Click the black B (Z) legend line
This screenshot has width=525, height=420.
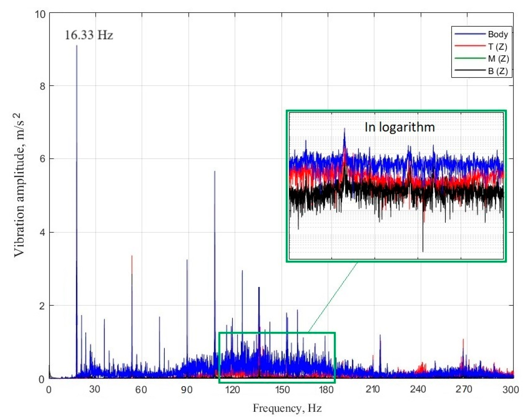[470, 70]
